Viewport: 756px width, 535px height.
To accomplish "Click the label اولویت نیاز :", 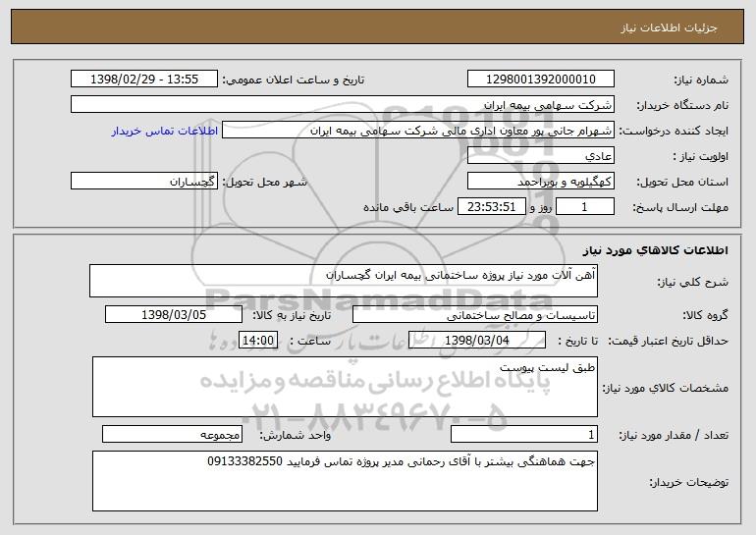I will coord(701,156).
